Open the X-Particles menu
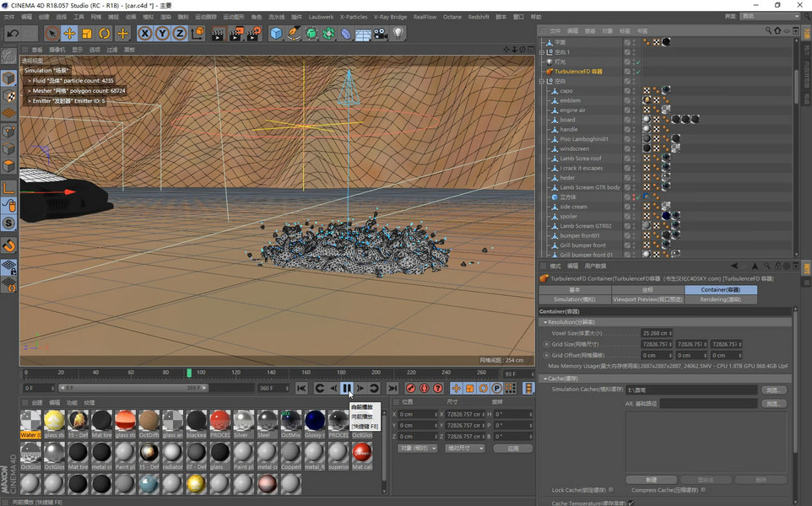Screen dimensions: 812x506 pos(354,17)
